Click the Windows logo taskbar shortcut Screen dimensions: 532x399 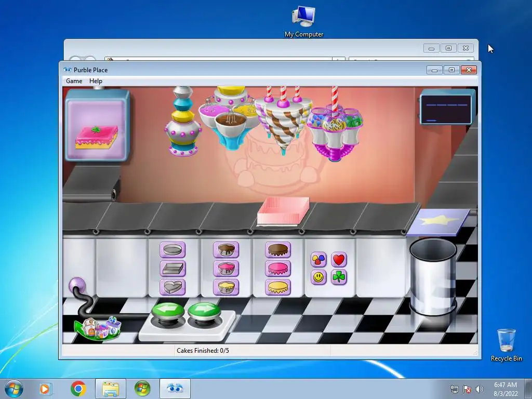pyautogui.click(x=142, y=389)
